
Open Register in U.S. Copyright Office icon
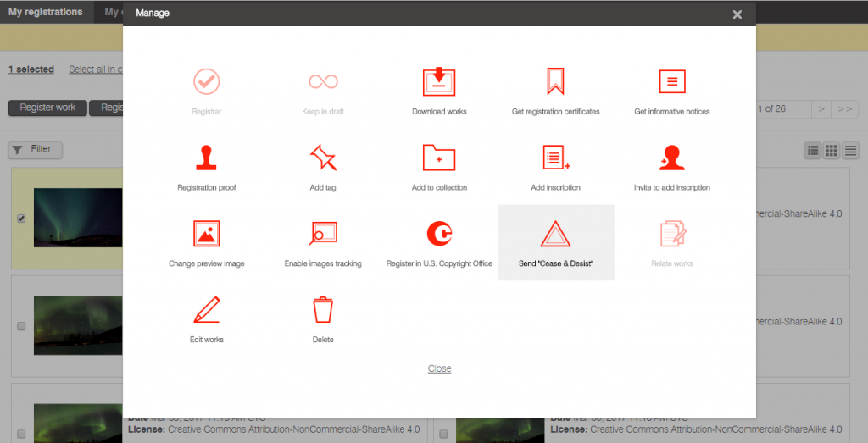point(439,235)
